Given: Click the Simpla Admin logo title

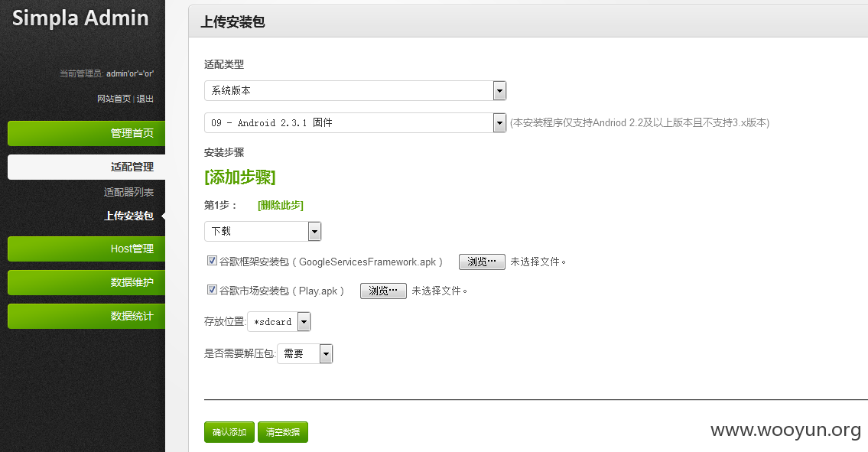Looking at the screenshot, I should tap(80, 18).
